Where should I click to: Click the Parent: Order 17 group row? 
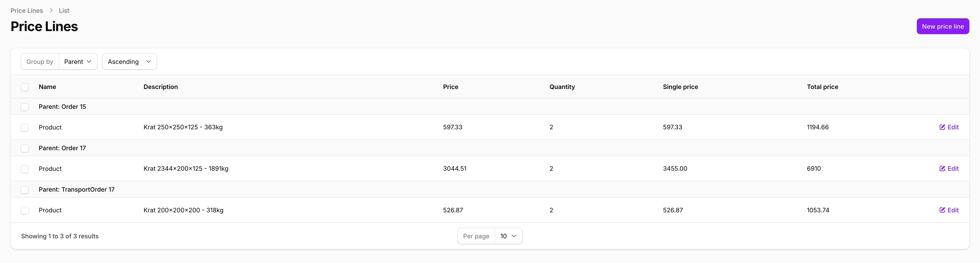click(x=62, y=148)
